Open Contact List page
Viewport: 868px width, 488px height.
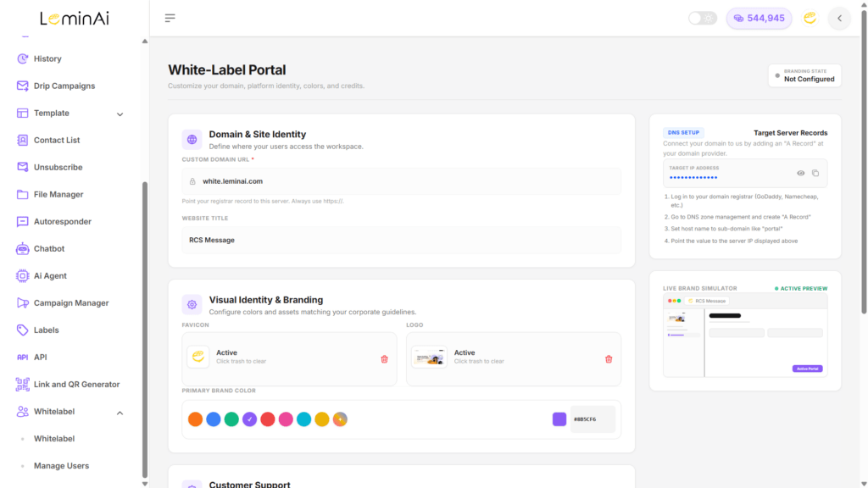(x=57, y=140)
